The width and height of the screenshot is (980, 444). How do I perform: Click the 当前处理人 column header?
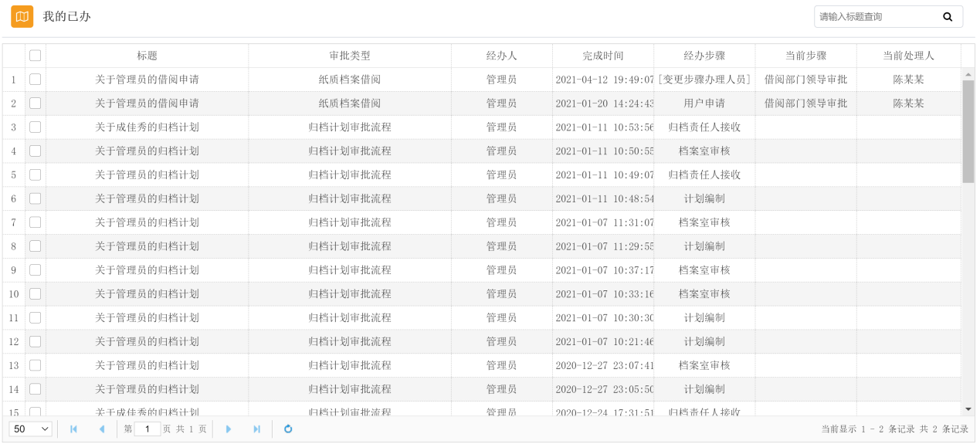click(908, 56)
